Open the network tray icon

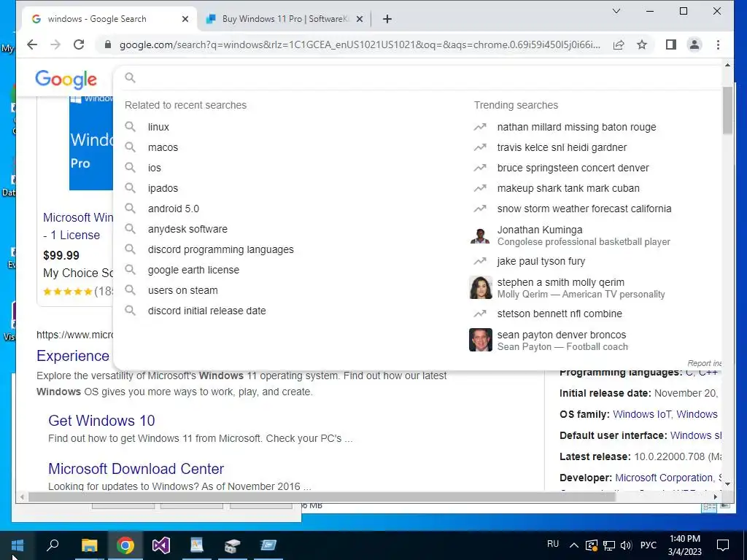(609, 545)
